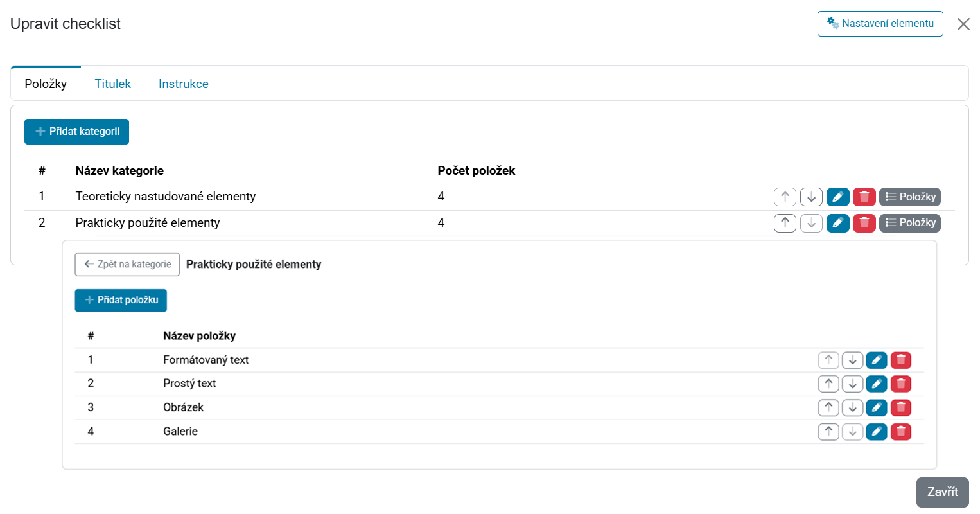Click the Přidat kategorii button
Image resolution: width=980 pixels, height=514 pixels.
point(77,131)
